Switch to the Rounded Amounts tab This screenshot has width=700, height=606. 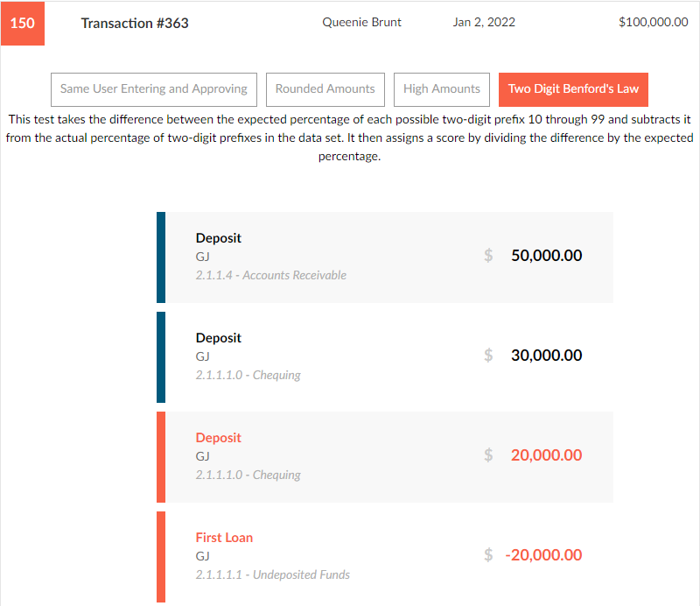pyautogui.click(x=325, y=89)
